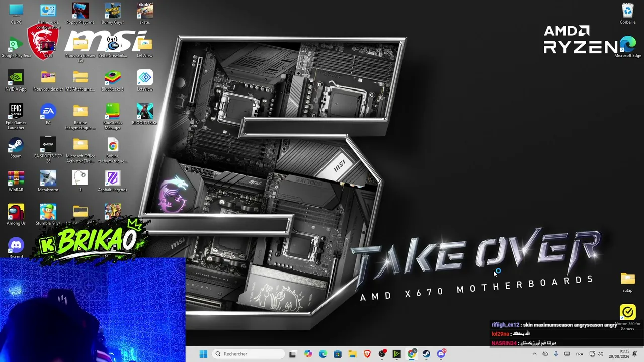The image size is (644, 362).
Task: Switch the FRA input language
Action: 580,354
